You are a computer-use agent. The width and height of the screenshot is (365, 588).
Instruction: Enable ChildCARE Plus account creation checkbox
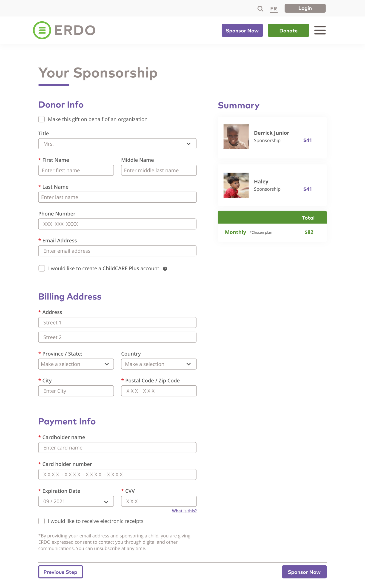(42, 269)
